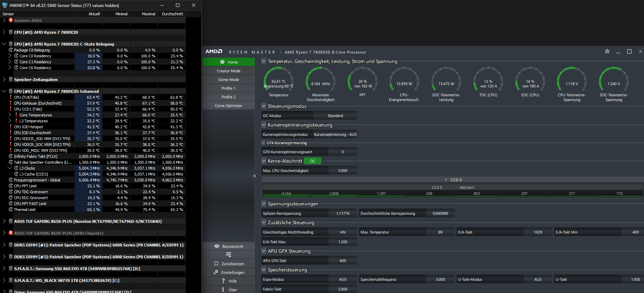Click the red error icon next to System: ASUS
This screenshot has height=293, width=644.
tap(11, 20)
